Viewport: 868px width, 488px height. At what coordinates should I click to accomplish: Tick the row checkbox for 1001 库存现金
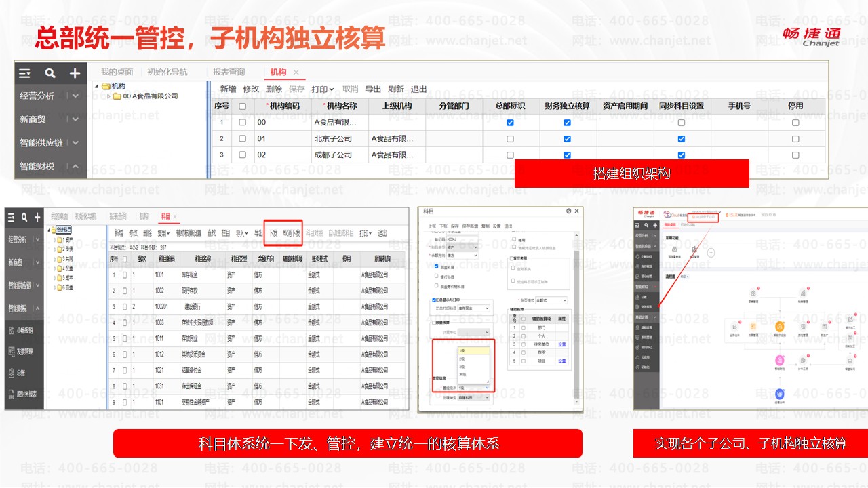click(125, 275)
